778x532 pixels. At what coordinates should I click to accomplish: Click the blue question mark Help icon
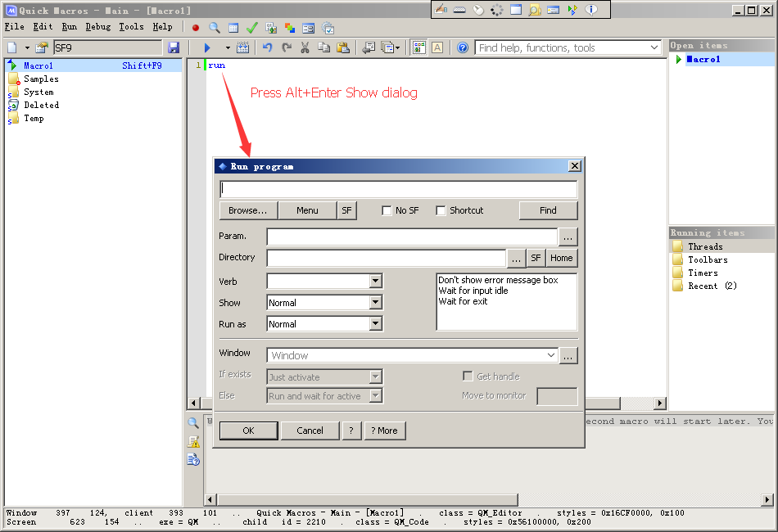[463, 47]
